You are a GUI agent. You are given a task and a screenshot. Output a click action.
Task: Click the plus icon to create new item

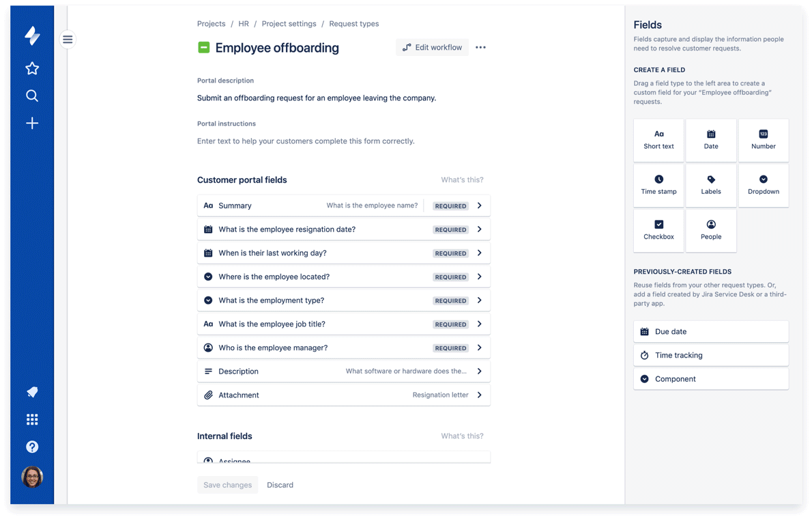click(x=31, y=123)
